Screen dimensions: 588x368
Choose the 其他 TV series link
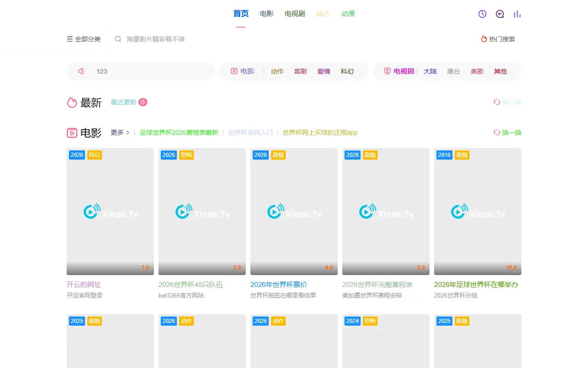click(500, 71)
